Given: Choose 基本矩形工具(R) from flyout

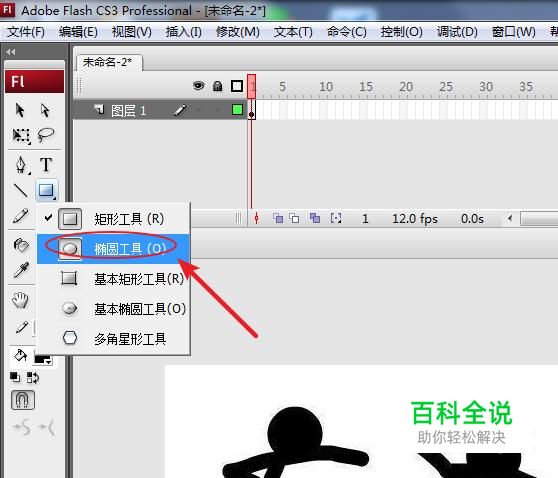Looking at the screenshot, I should [114, 279].
